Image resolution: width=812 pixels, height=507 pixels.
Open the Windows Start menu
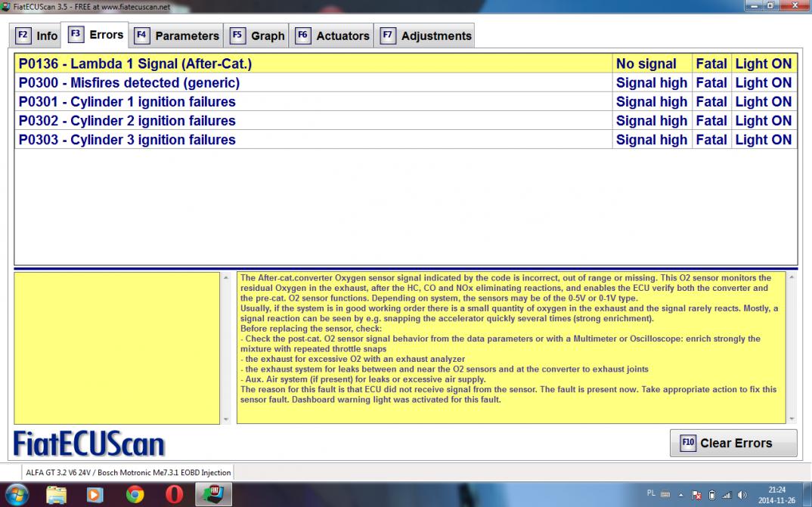click(x=17, y=495)
